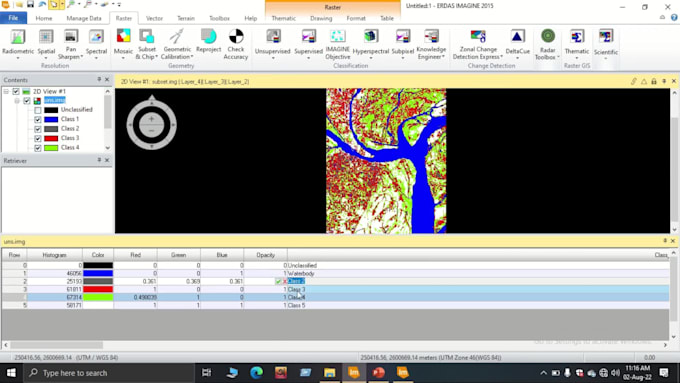Click the Opacity column header
The image size is (680, 383).
click(265, 255)
